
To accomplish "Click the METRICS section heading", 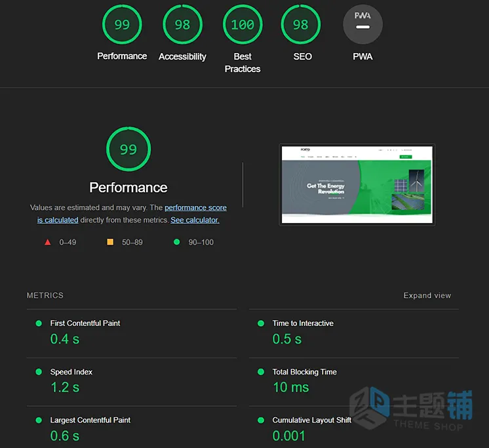I will (x=45, y=295).
